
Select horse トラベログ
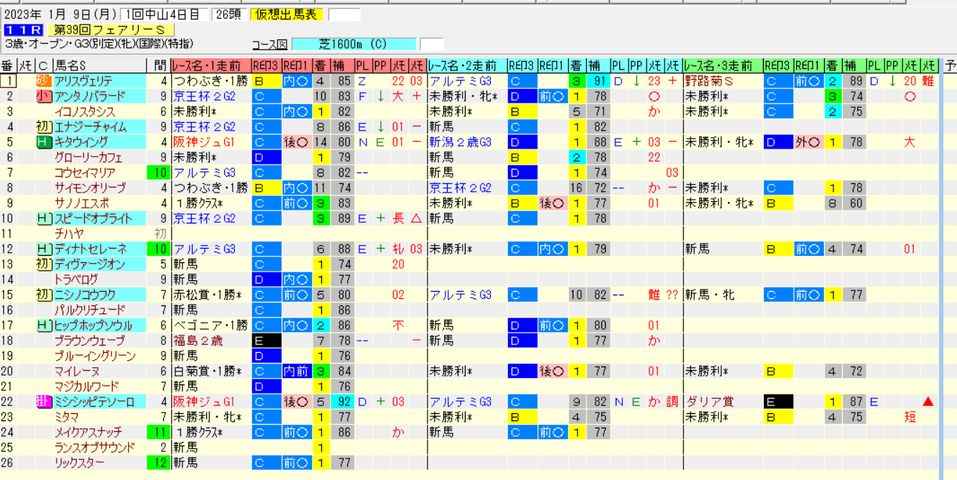99,279
